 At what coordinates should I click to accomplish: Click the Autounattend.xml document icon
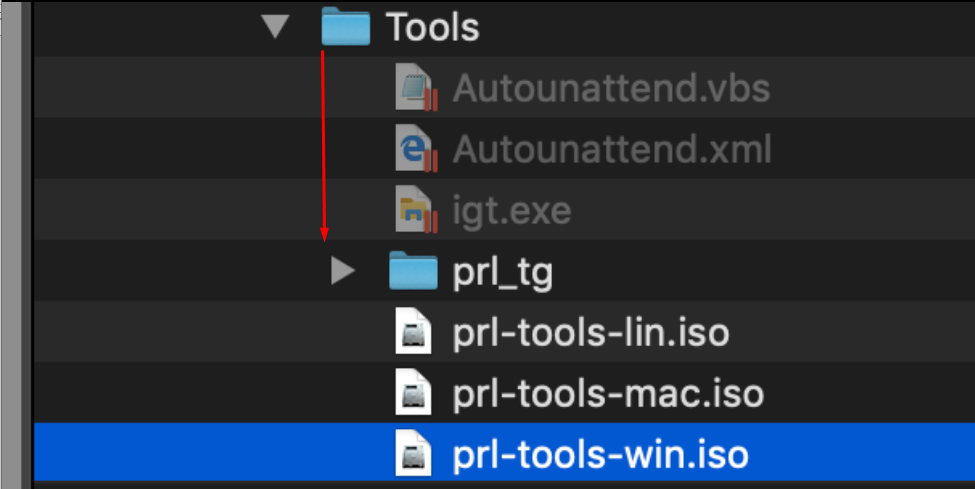pos(415,150)
